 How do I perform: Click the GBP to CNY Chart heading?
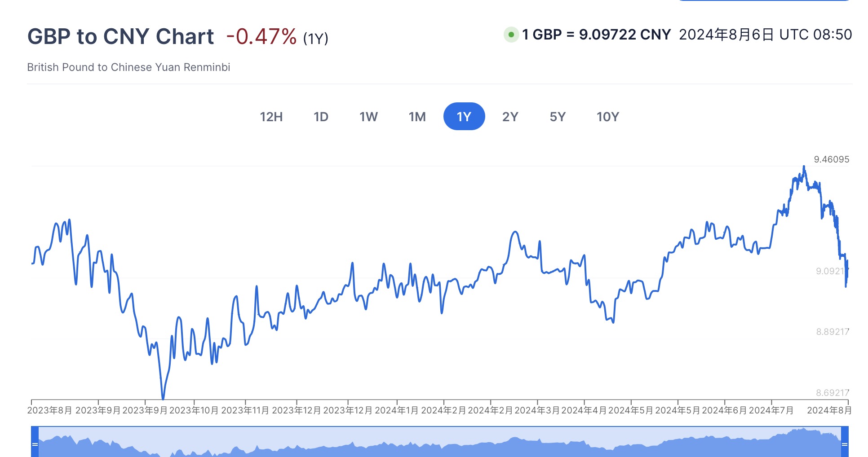[120, 36]
